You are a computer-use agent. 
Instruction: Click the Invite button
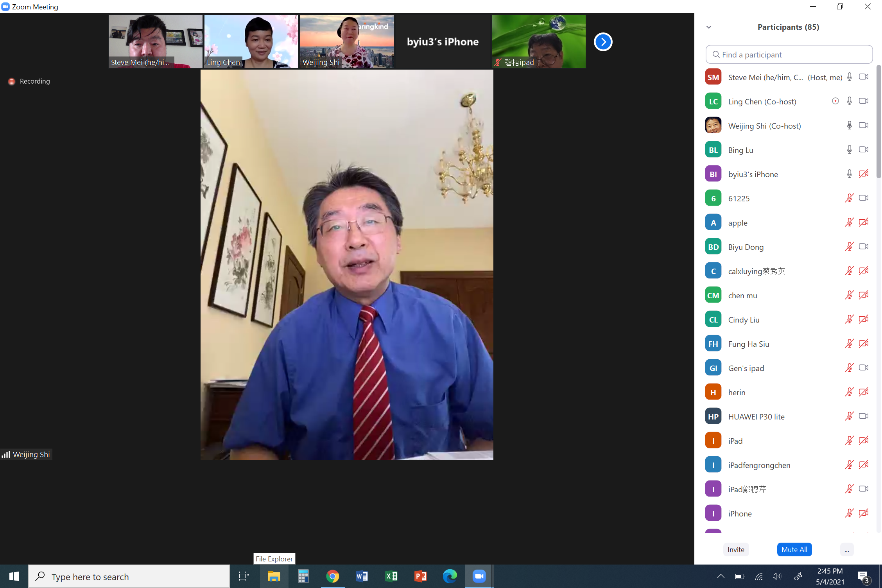pyautogui.click(x=736, y=550)
